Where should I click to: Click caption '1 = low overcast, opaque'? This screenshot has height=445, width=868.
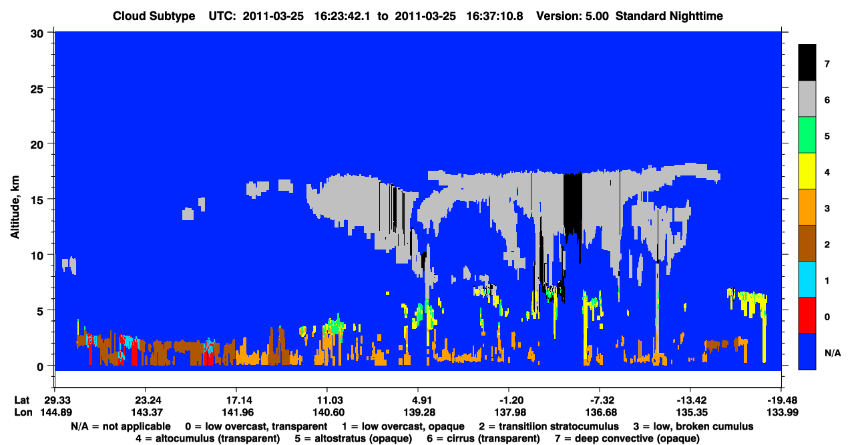(x=403, y=426)
